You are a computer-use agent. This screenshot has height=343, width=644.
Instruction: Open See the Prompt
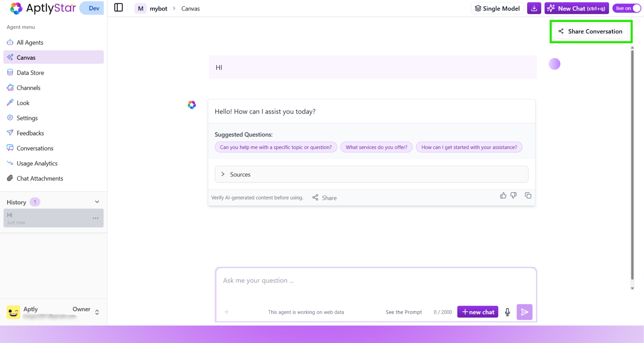pyautogui.click(x=403, y=312)
